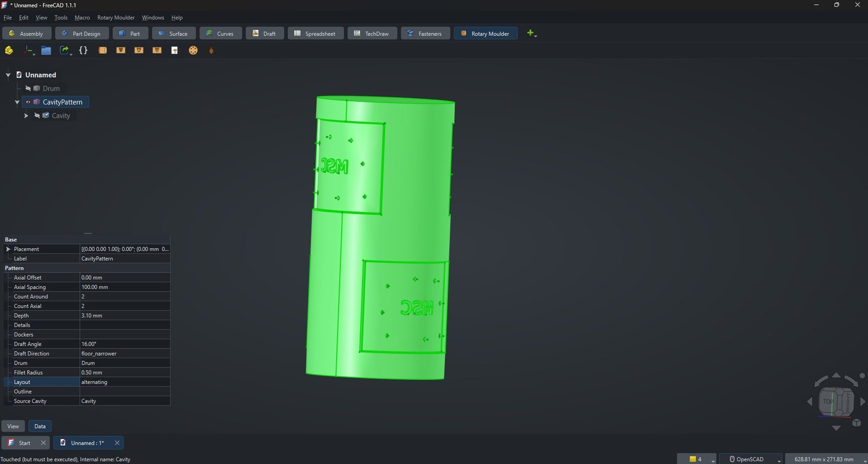
Task: Click the blue folder toolbar icon
Action: tap(46, 50)
